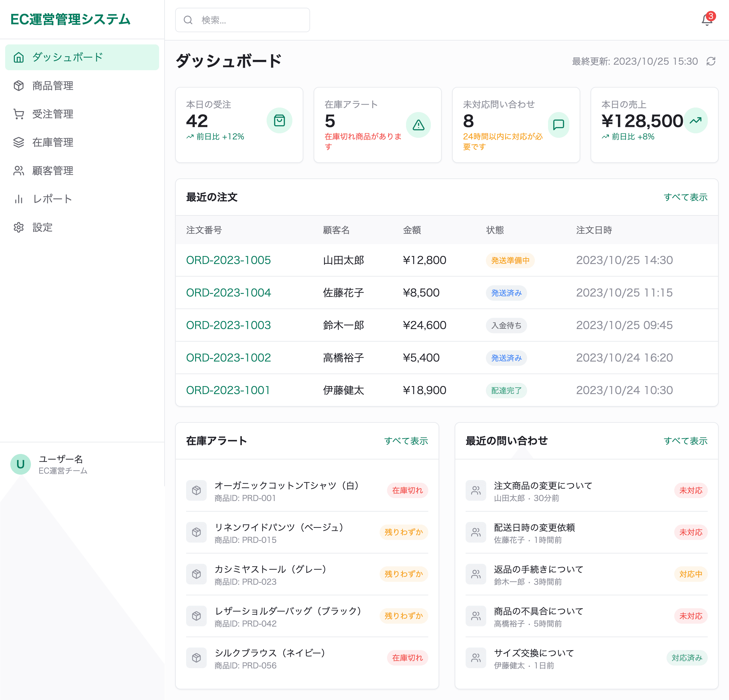Click the cart icon beside 受注管理
Image resolution: width=729 pixels, height=700 pixels.
[x=19, y=114]
